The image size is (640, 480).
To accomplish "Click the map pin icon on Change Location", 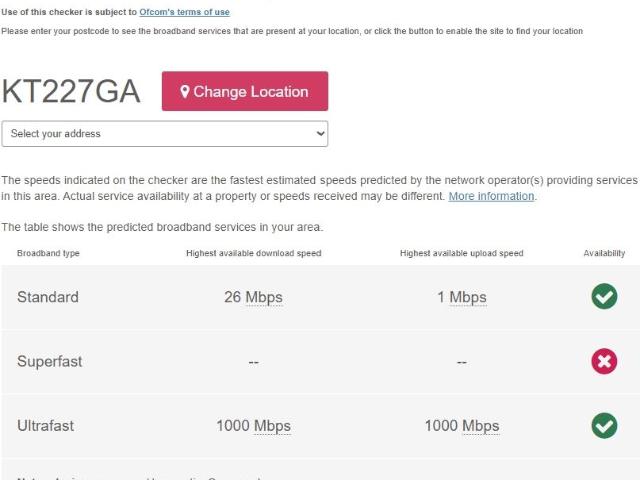I will 185,92.
